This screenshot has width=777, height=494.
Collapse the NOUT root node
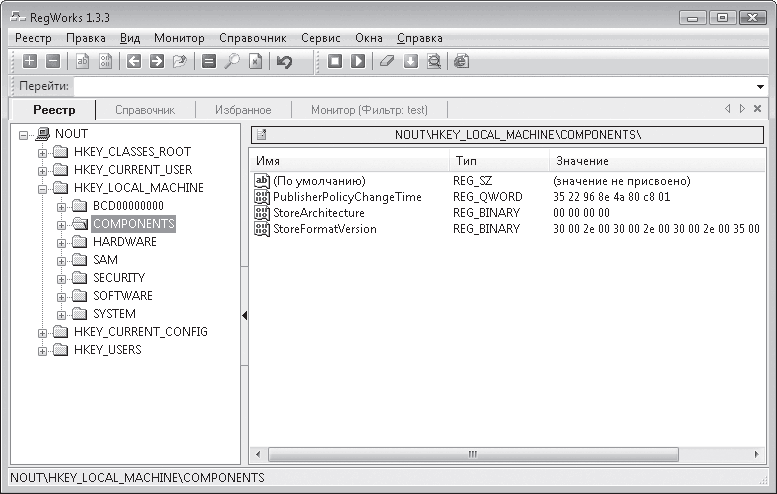tap(23, 135)
